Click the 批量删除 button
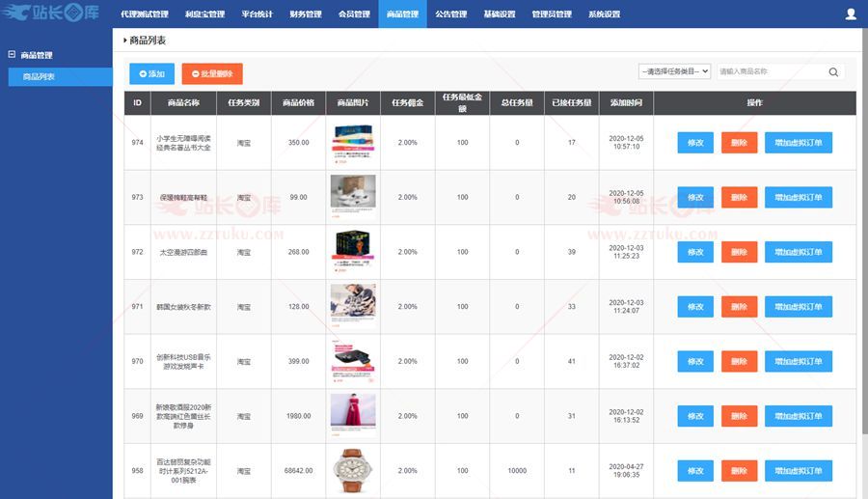 211,73
